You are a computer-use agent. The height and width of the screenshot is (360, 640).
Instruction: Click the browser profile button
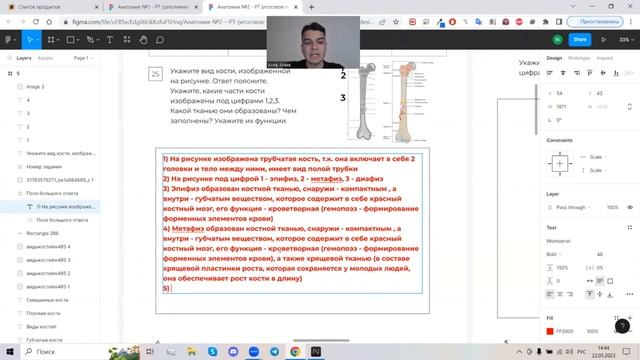pyautogui.click(x=595, y=22)
